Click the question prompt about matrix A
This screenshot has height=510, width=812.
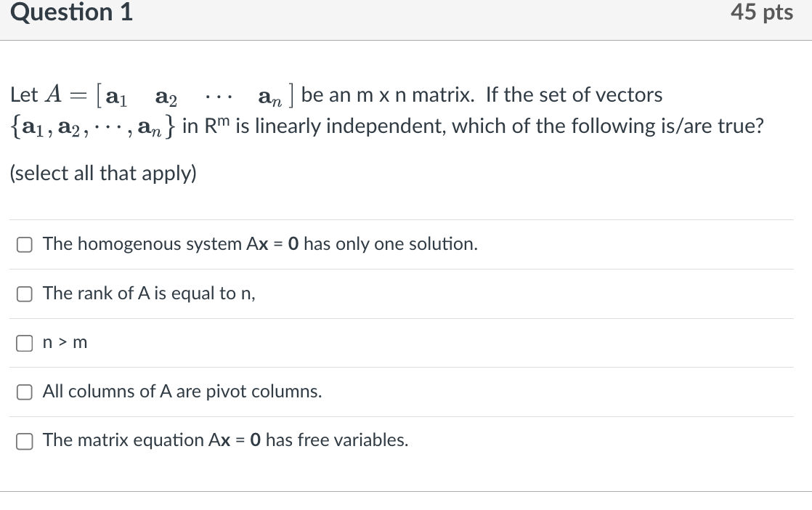[x=334, y=94]
